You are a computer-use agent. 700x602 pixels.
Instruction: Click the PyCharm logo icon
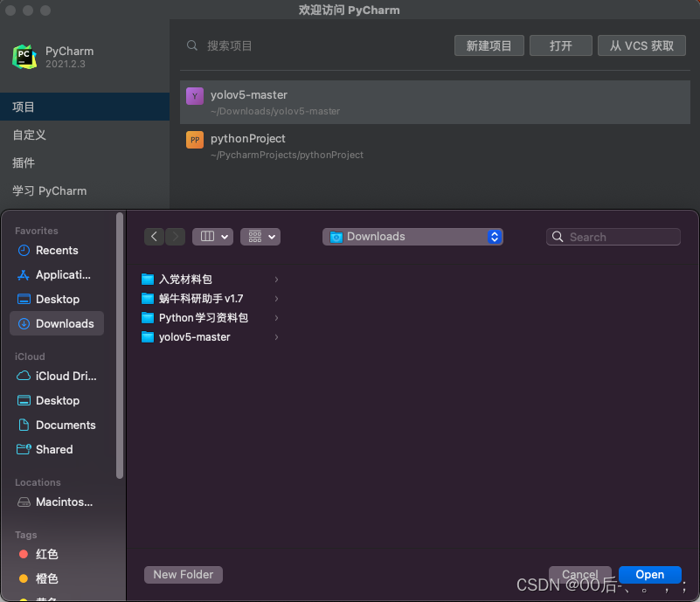pyautogui.click(x=24, y=57)
